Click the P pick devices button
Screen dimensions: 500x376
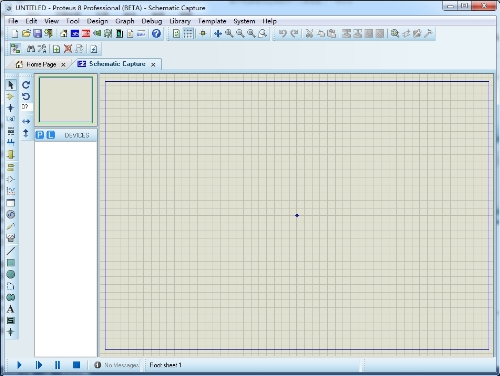[x=40, y=135]
